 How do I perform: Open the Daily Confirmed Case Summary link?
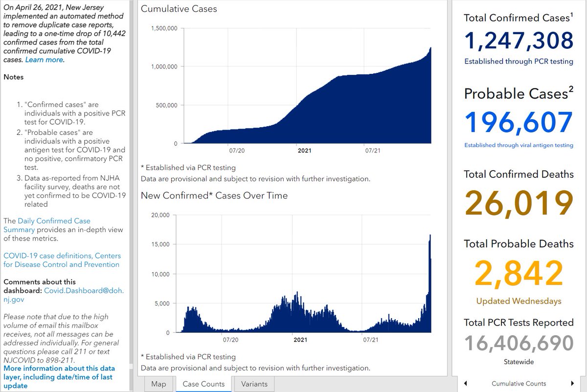47,225
